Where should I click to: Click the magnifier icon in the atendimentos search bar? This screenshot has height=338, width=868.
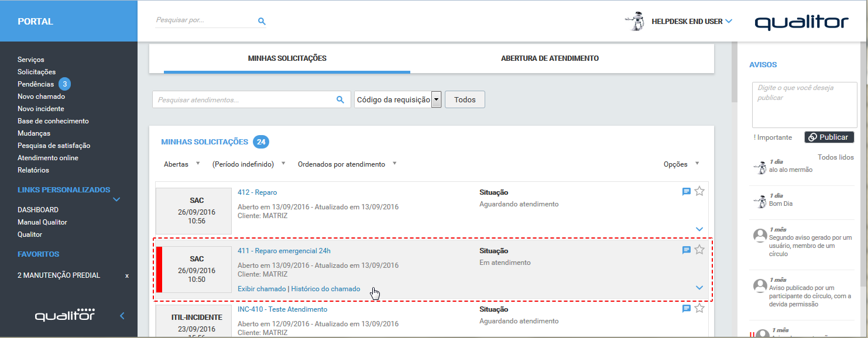[339, 99]
